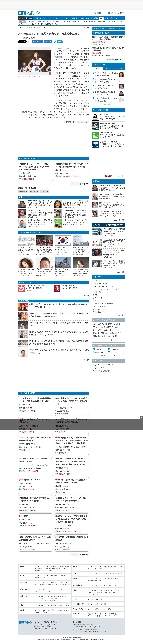
Task: Click 会員登録 link in header
Action: [121, 13]
